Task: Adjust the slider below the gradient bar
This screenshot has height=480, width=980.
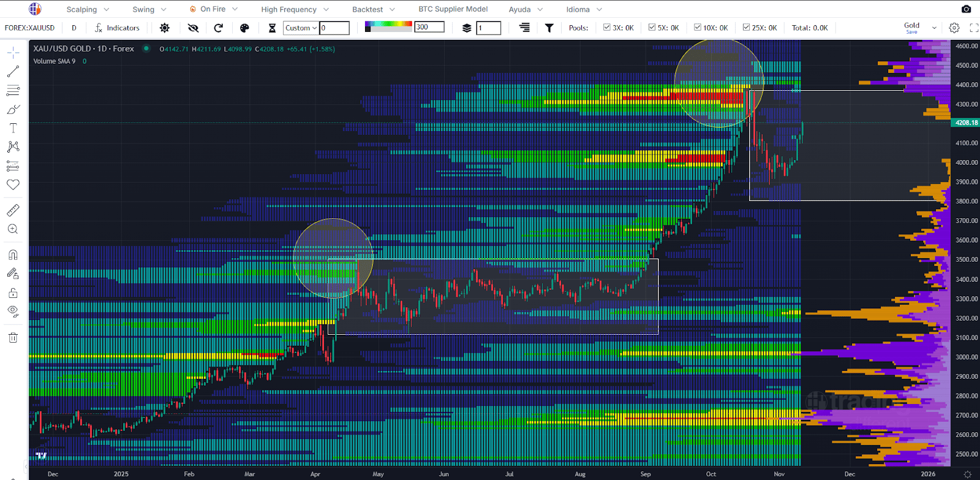Action: tap(388, 29)
